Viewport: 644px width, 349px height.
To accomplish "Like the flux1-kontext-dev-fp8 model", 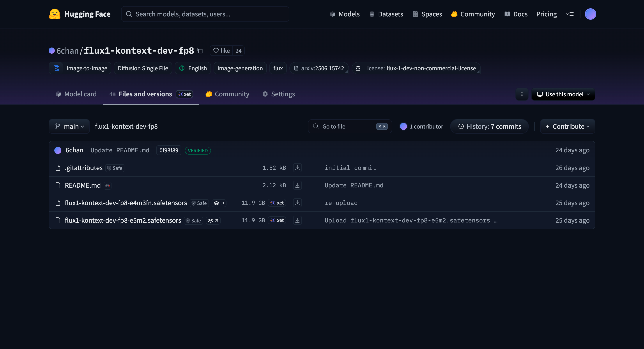I will click(221, 51).
